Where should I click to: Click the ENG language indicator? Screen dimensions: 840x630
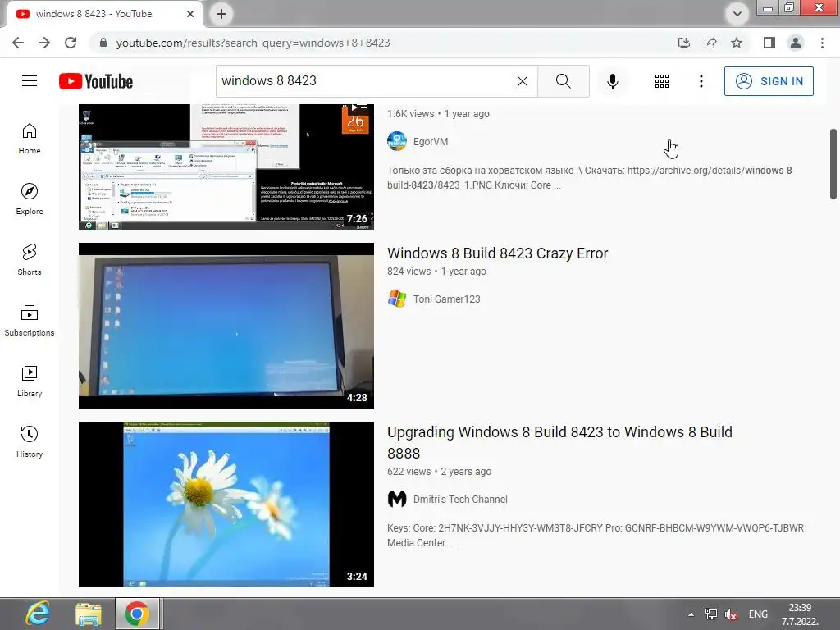pyautogui.click(x=758, y=614)
